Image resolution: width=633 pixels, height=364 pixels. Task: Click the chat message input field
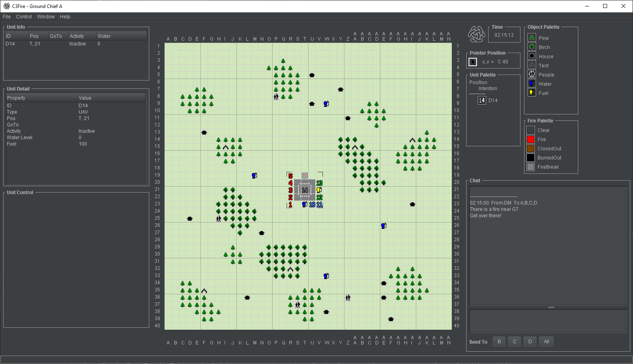tap(548, 321)
